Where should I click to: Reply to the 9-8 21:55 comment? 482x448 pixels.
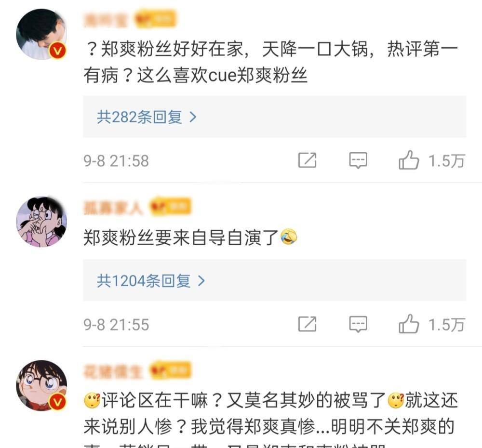coord(358,324)
